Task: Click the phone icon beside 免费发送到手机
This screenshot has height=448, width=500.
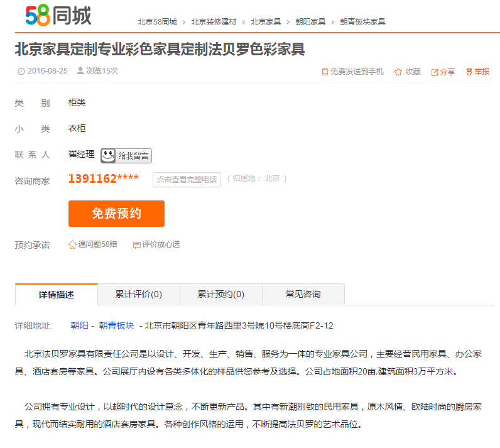Action: tap(325, 72)
